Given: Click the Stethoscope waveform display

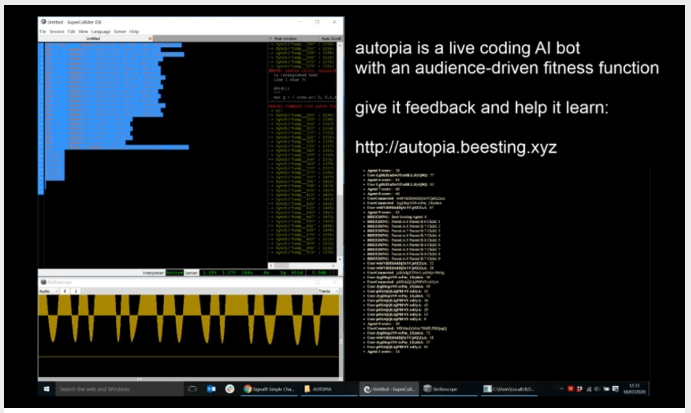Looking at the screenshot, I should pyautogui.click(x=189, y=335).
